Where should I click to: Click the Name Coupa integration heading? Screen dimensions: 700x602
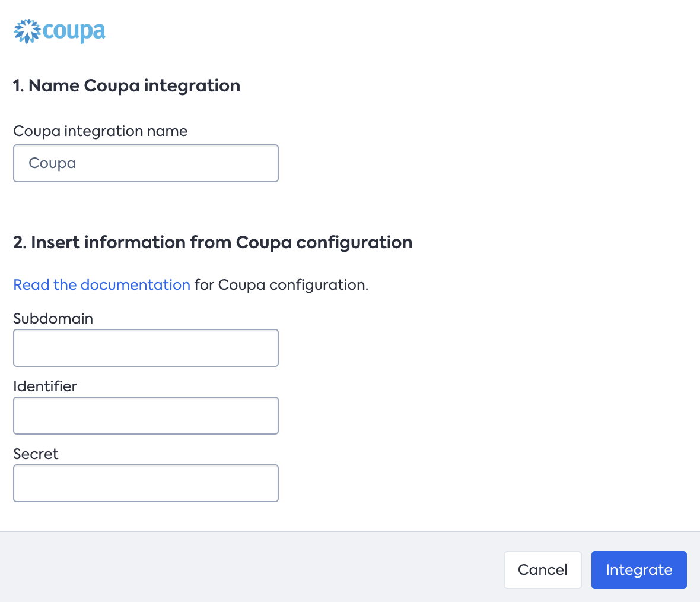[x=127, y=86]
